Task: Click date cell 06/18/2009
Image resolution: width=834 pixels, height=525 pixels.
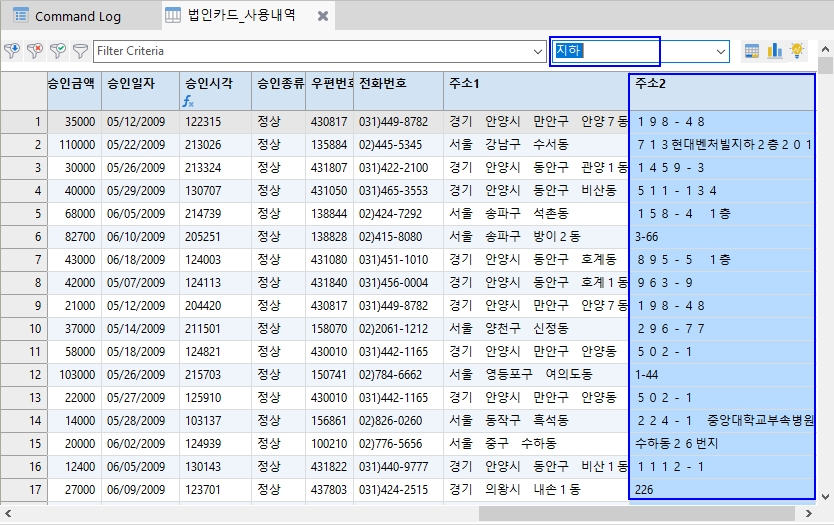Action: (140, 260)
